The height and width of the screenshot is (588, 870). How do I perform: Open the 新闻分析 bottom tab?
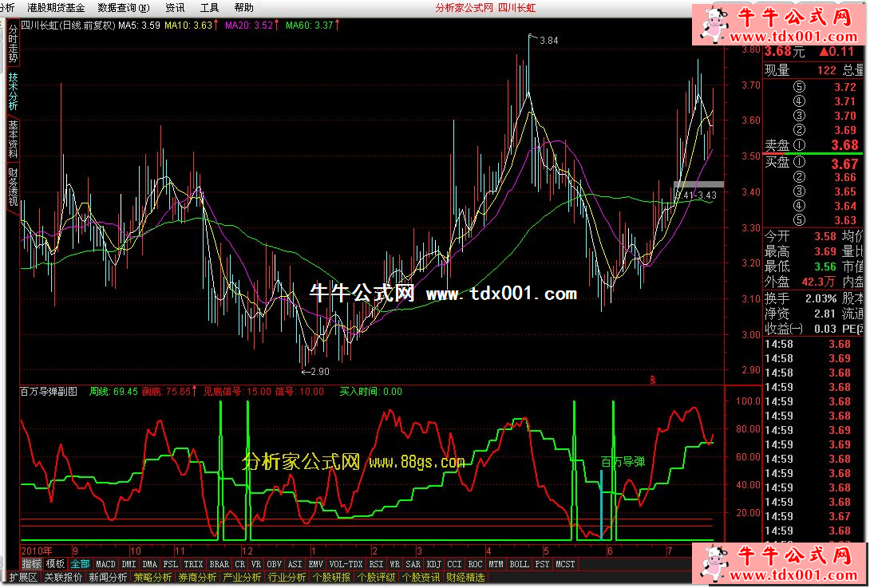click(107, 577)
